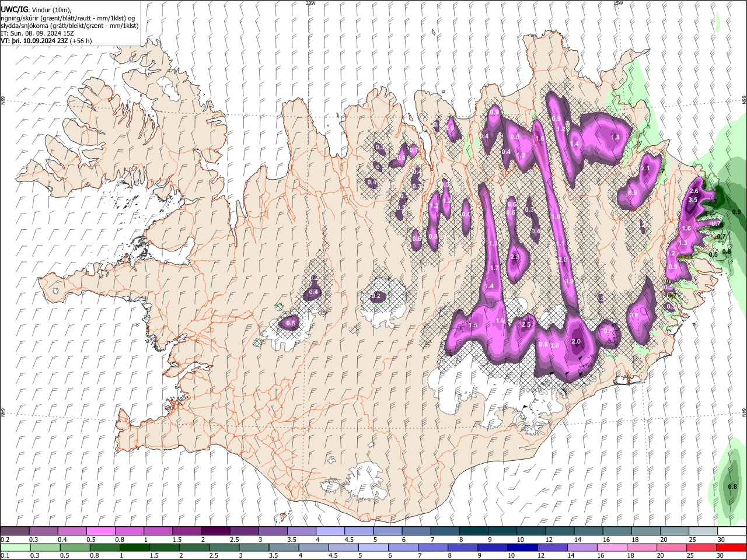
Task: Click the 'slydda/snjókoma (grátt/bleikt/grænt' caption line
Action: click(69, 26)
